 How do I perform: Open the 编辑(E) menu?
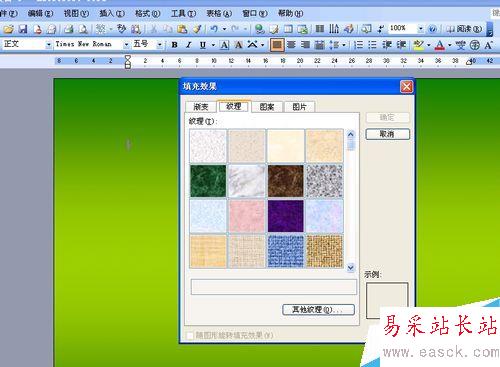(40, 14)
